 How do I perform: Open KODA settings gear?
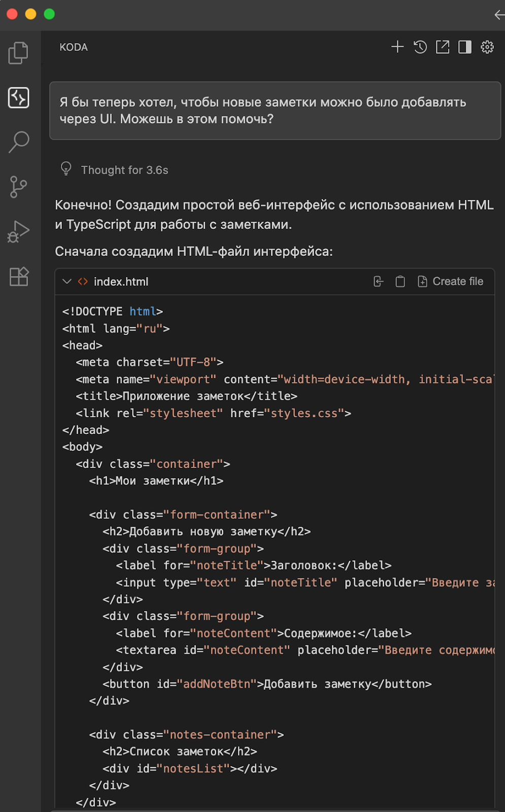pyautogui.click(x=487, y=47)
